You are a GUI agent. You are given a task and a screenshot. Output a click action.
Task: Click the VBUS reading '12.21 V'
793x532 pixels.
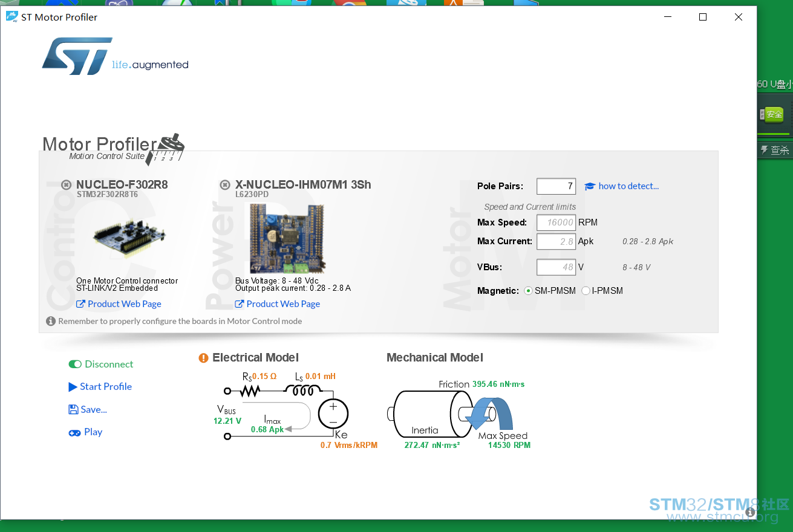(227, 421)
